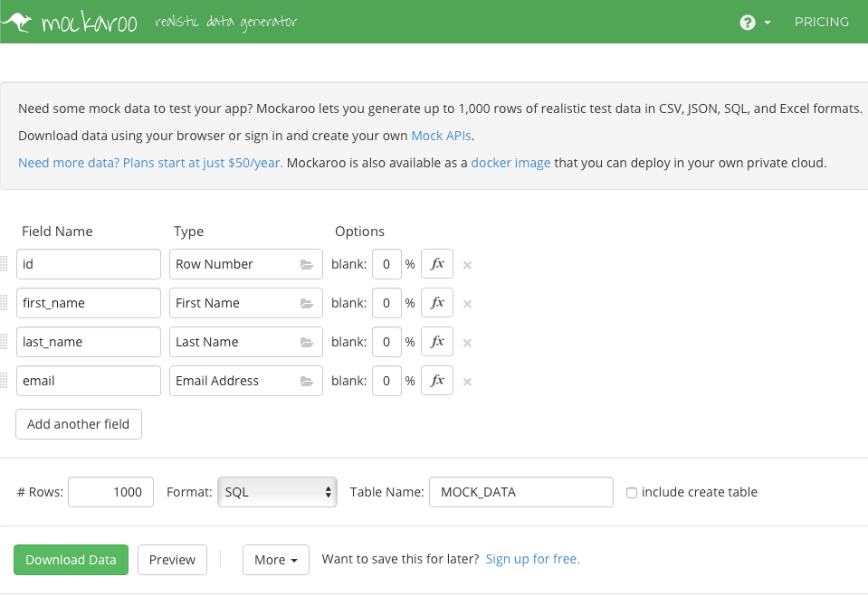The height and width of the screenshot is (596, 868).
Task: Edit the first_name field name input
Action: [x=89, y=303]
